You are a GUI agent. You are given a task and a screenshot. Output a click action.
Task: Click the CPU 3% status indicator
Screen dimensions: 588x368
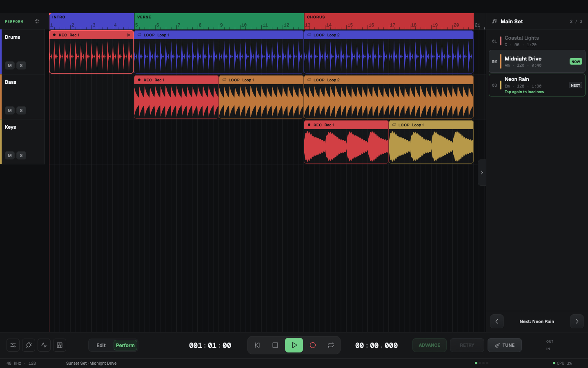click(x=562, y=363)
